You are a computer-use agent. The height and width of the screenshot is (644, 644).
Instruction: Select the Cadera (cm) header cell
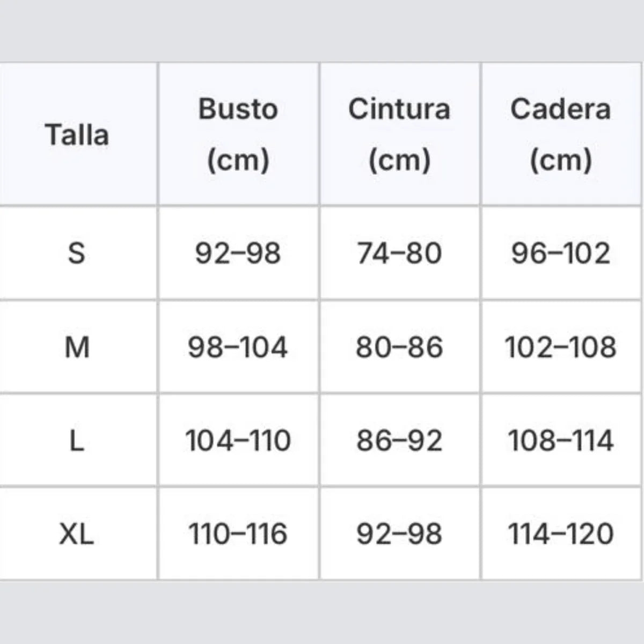tap(560, 134)
